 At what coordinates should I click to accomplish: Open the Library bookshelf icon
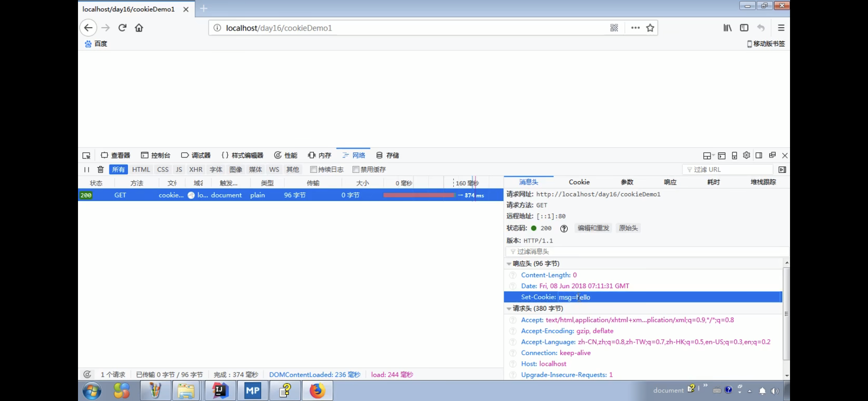point(728,28)
